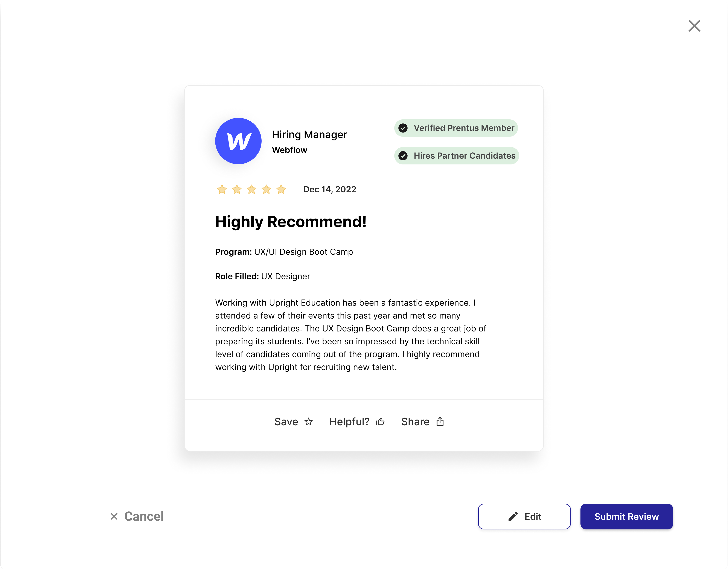The width and height of the screenshot is (728, 570).
Task: Click the Webflow logo avatar
Action: click(238, 141)
